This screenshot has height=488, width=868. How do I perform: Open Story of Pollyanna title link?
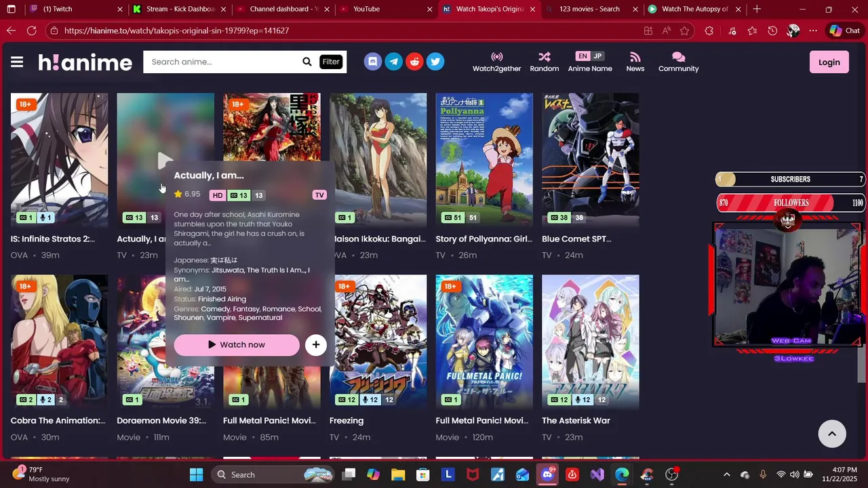484,239
